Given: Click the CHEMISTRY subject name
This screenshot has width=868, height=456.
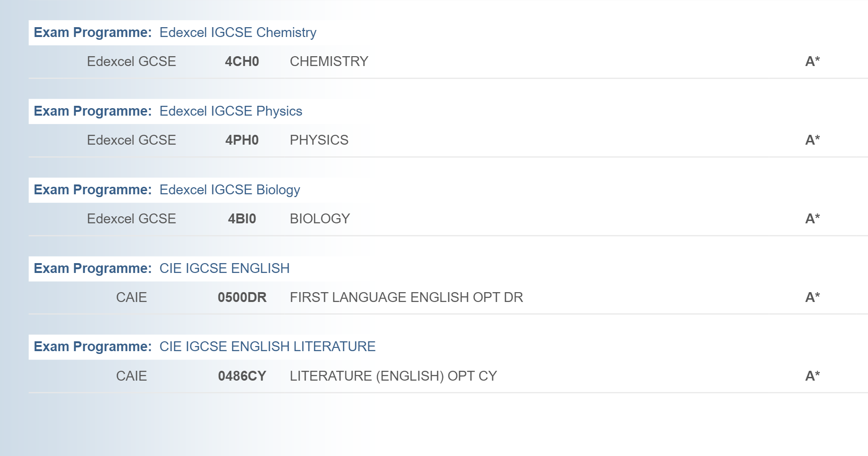Looking at the screenshot, I should 329,62.
